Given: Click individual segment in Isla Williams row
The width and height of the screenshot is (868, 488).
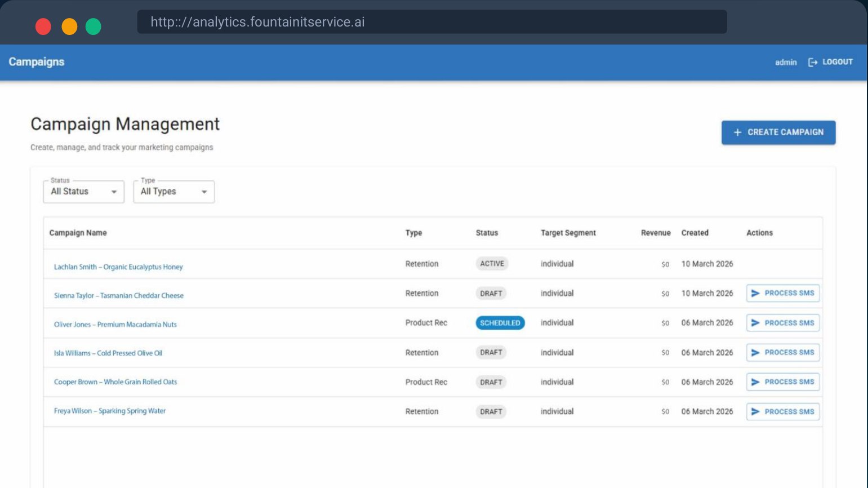Looking at the screenshot, I should [557, 353].
